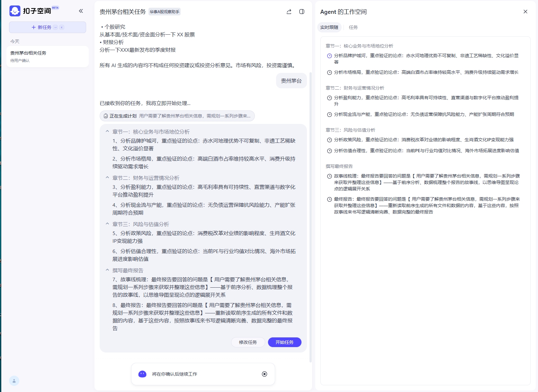
Task: Collapse 章节三：风险与估值分析 section
Action: [107, 224]
